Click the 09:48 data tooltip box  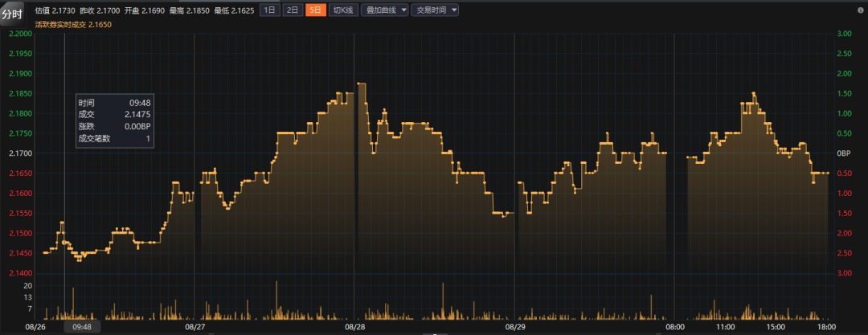coord(115,121)
